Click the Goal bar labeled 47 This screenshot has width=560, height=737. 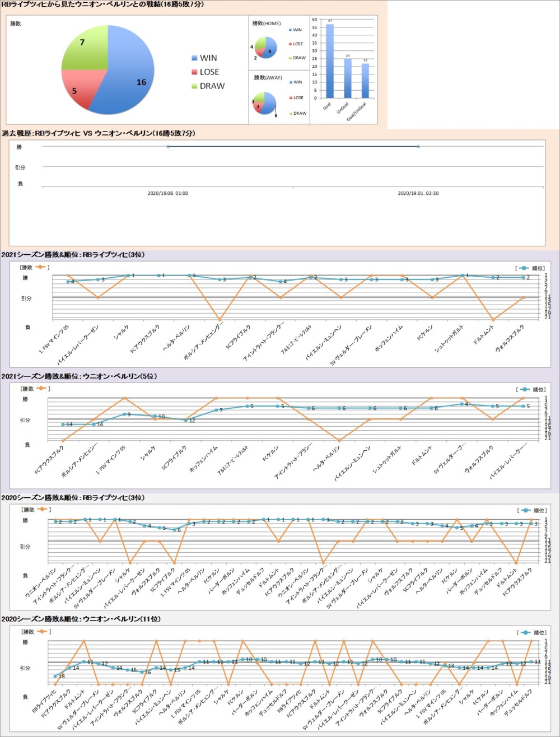(x=330, y=60)
